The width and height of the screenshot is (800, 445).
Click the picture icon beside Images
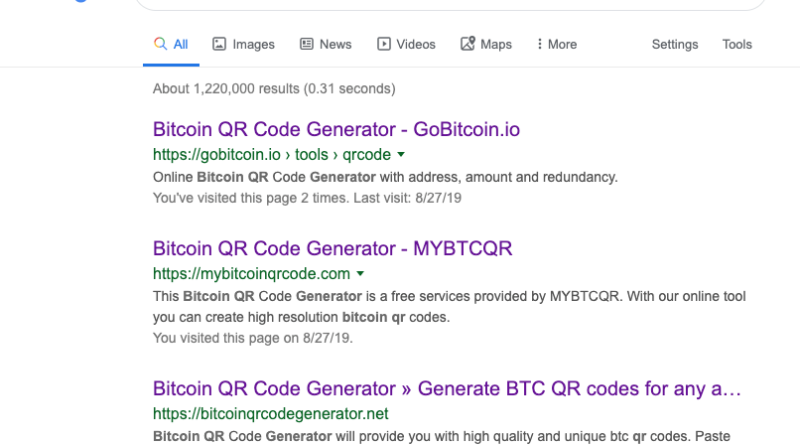(x=219, y=44)
